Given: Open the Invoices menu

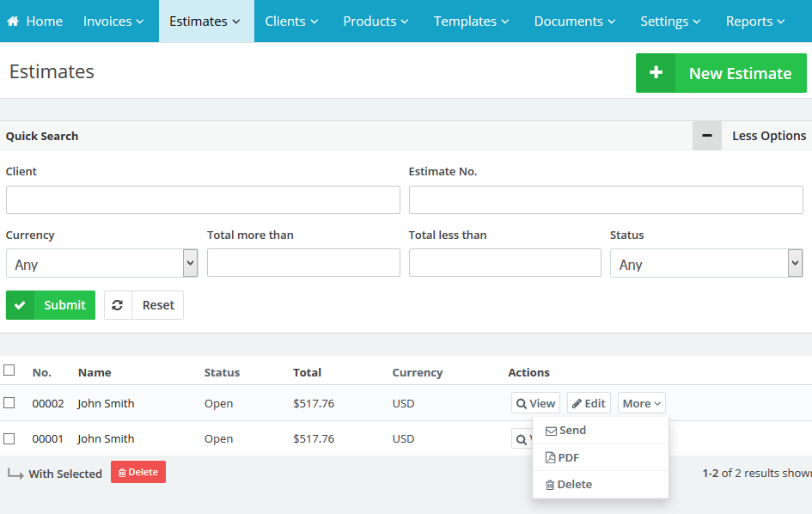Looking at the screenshot, I should [113, 21].
